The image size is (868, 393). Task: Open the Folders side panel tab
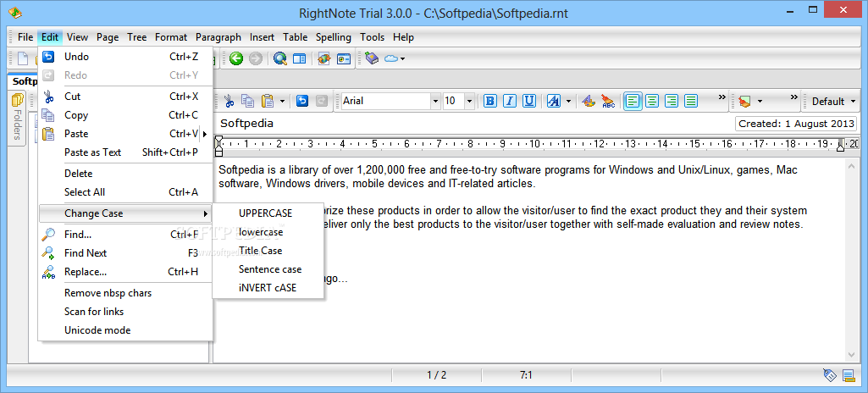17,118
